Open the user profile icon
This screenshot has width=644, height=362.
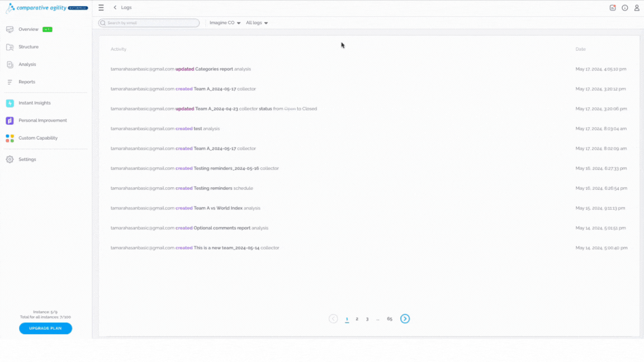click(637, 8)
